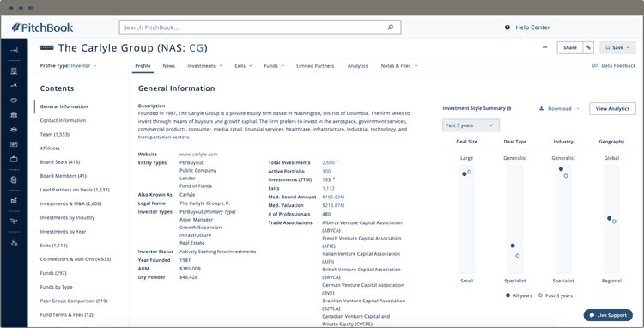Image resolution: width=644 pixels, height=328 pixels.
Task: Click the All years legend marker
Action: (508, 295)
